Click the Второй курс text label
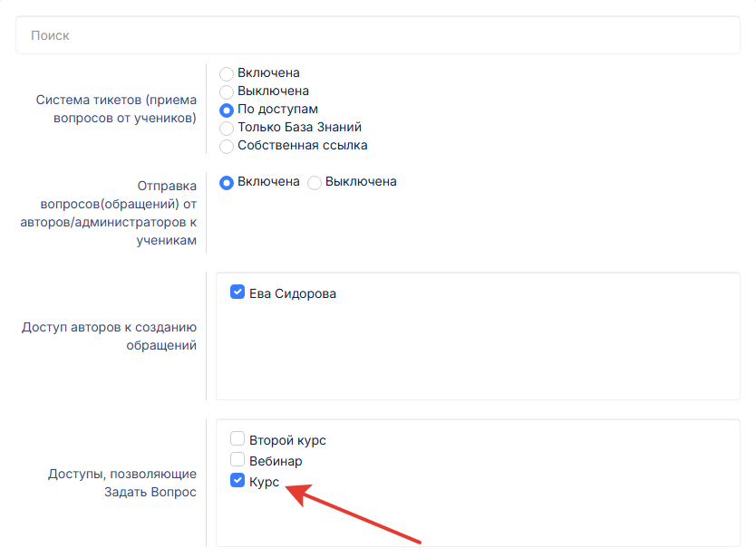Screen dimensions: 756x557 287,440
